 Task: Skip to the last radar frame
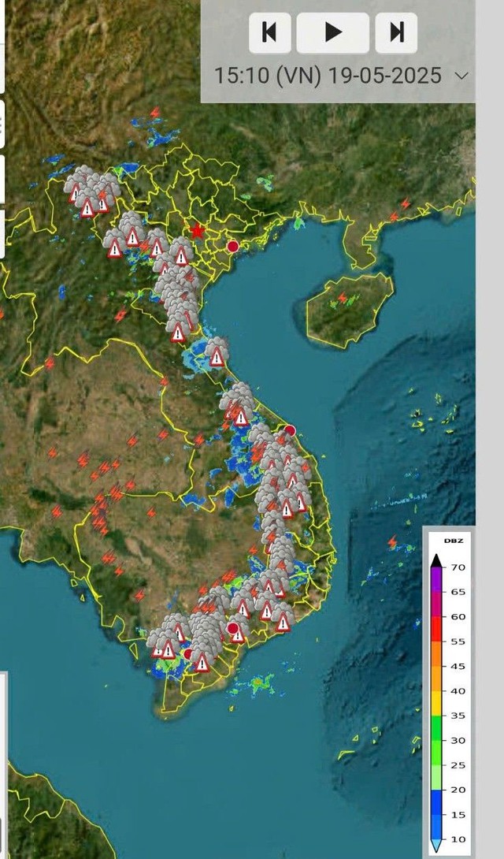[396, 33]
